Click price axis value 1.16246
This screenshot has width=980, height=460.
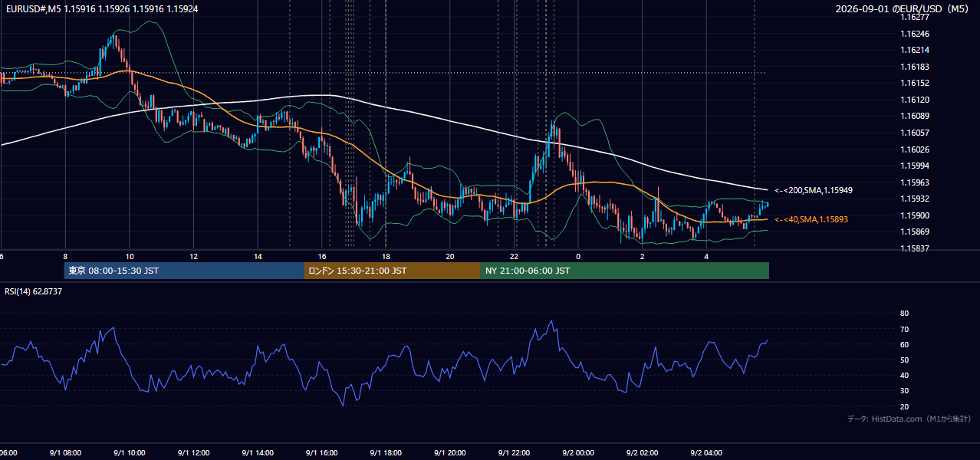915,34
